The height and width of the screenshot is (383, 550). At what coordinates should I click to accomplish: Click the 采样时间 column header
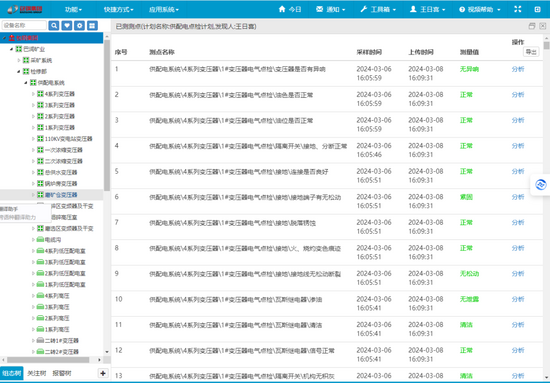369,52
